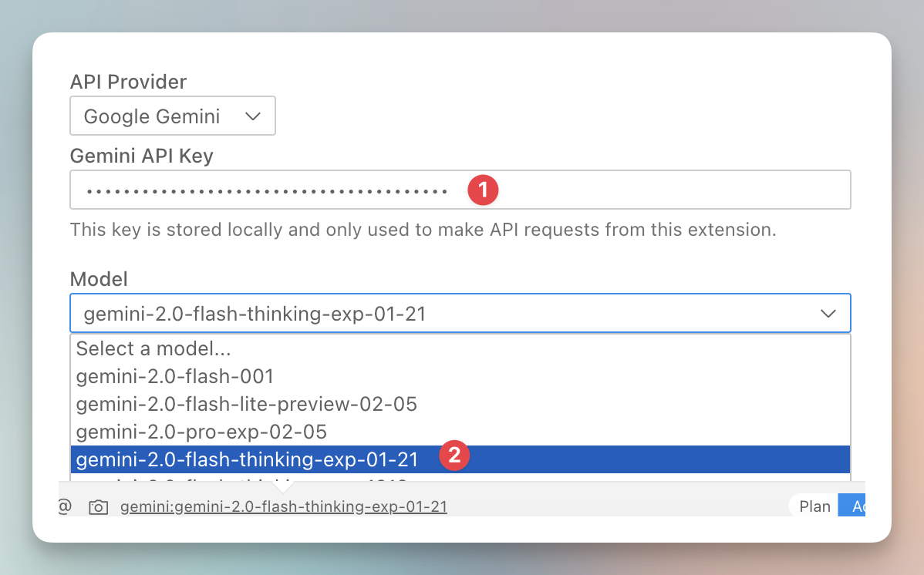The width and height of the screenshot is (924, 575).
Task: Pick gemini-2.0-pro-exp-02-05 model
Action: click(x=201, y=432)
